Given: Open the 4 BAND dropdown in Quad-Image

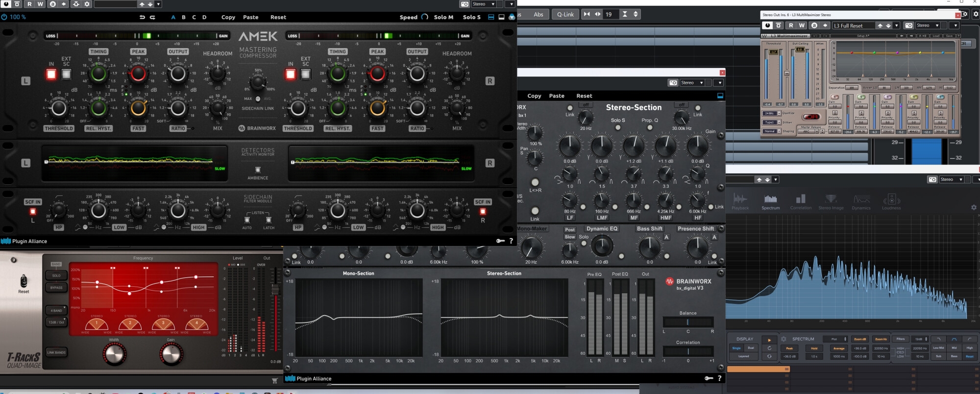Looking at the screenshot, I should (x=57, y=310).
